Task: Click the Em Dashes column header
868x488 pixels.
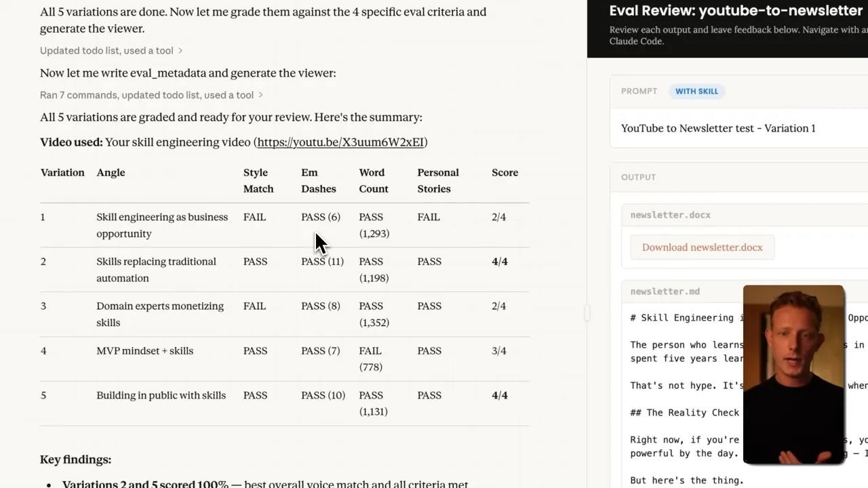Action: [319, 181]
